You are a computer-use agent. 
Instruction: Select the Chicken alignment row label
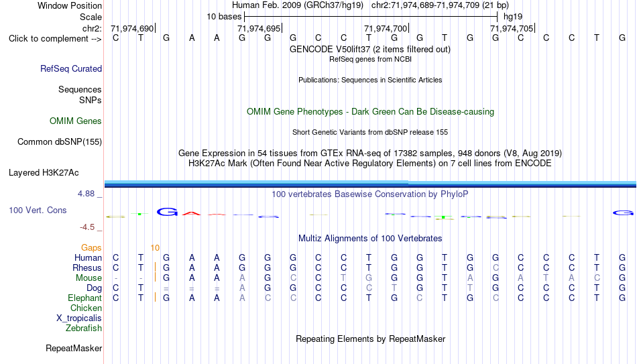pos(86,308)
